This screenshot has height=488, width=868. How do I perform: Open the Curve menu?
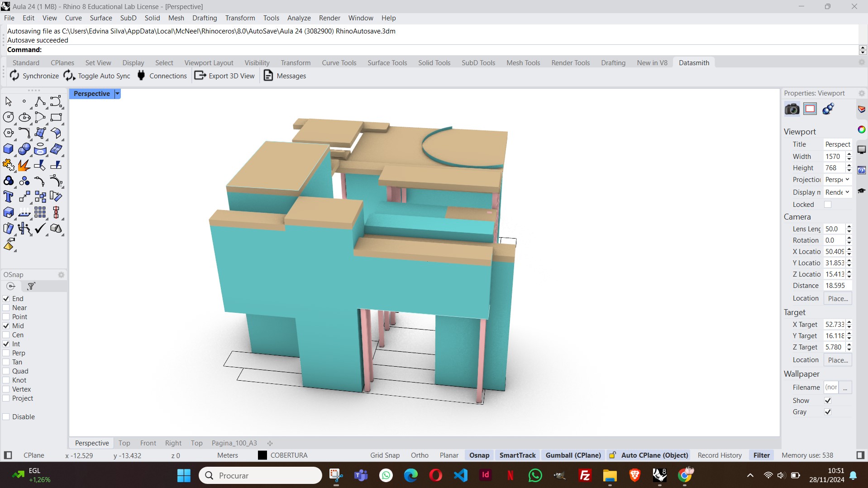pos(73,18)
